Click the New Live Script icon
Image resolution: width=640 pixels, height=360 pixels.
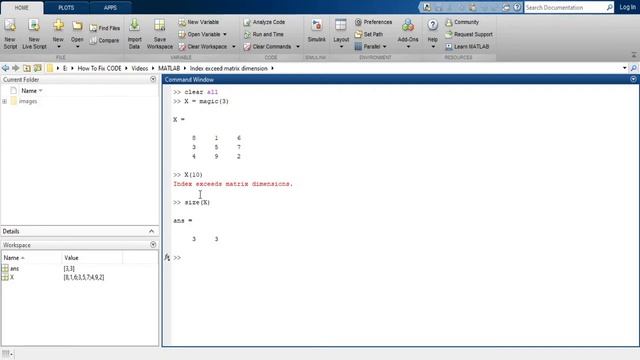pos(34,26)
